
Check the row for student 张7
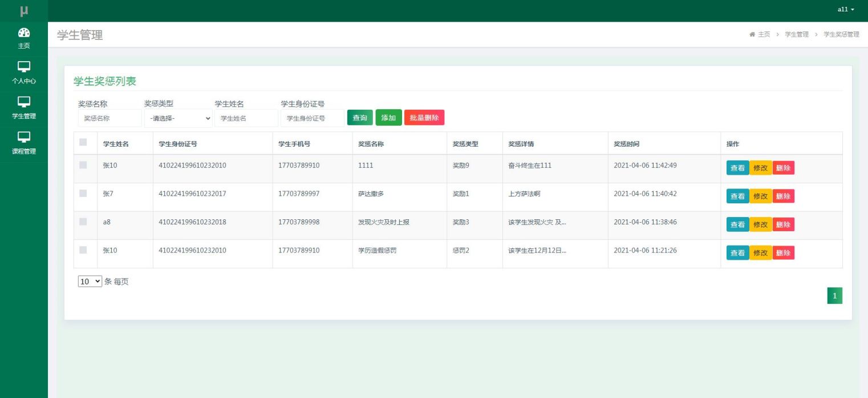(x=83, y=194)
